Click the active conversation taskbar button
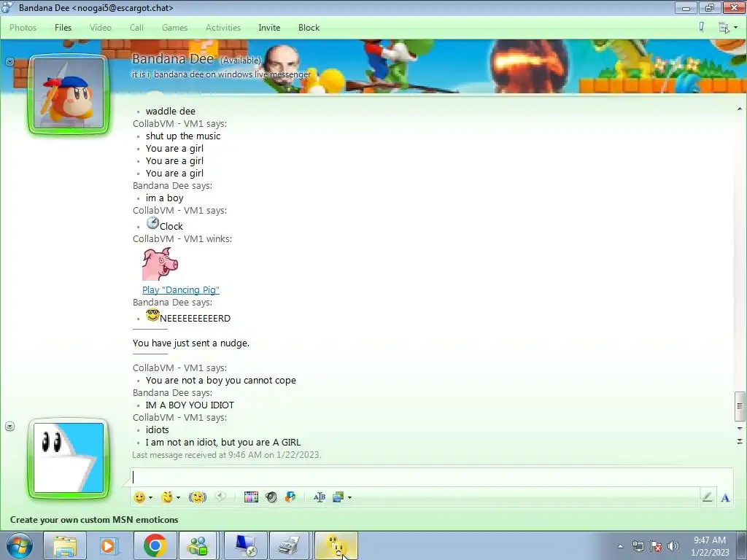747x560 pixels. (x=336, y=545)
